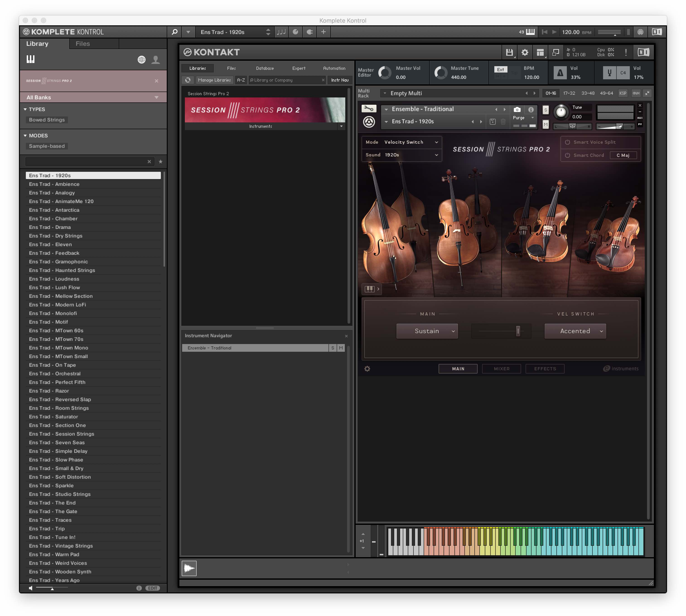
Task: Click the Manage Libraries button
Action: tap(215, 80)
